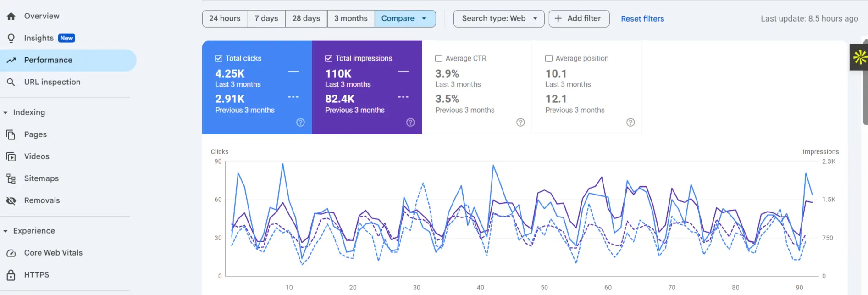Image resolution: width=868 pixels, height=295 pixels.
Task: Open the Sitemaps icon in sidebar
Action: pyautogui.click(x=11, y=178)
